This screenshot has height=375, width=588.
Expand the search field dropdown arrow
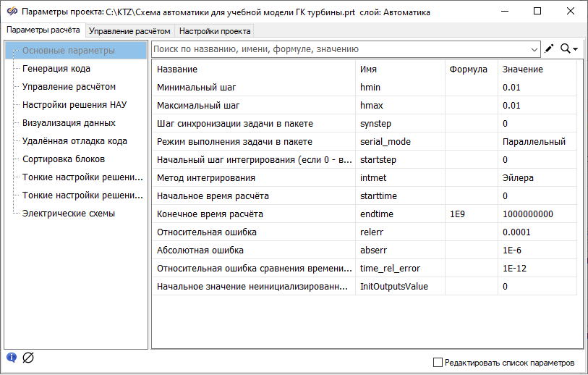pos(534,49)
